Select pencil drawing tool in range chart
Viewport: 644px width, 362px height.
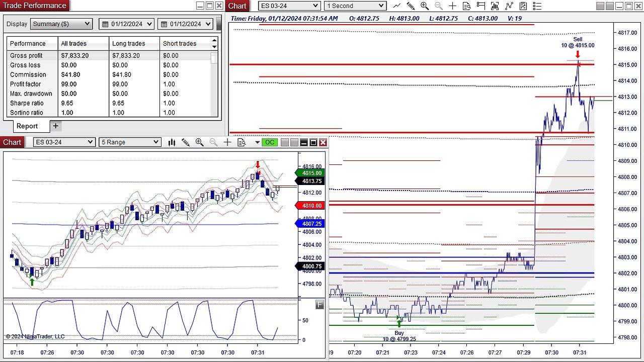pos(186,142)
